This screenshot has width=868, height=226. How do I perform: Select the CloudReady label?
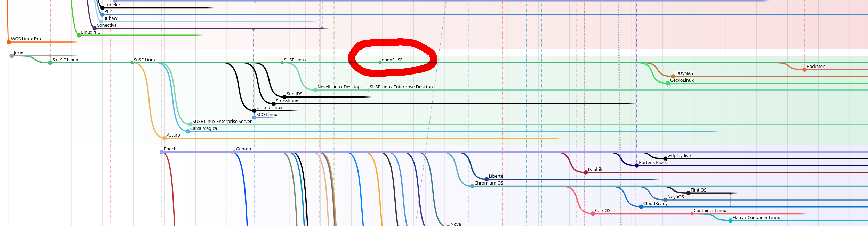[655, 204]
